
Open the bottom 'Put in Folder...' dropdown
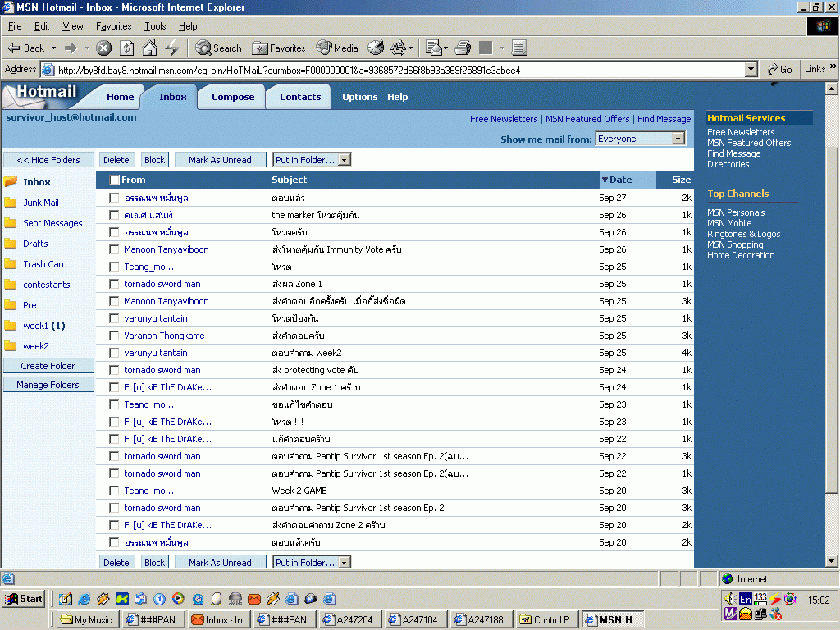345,562
